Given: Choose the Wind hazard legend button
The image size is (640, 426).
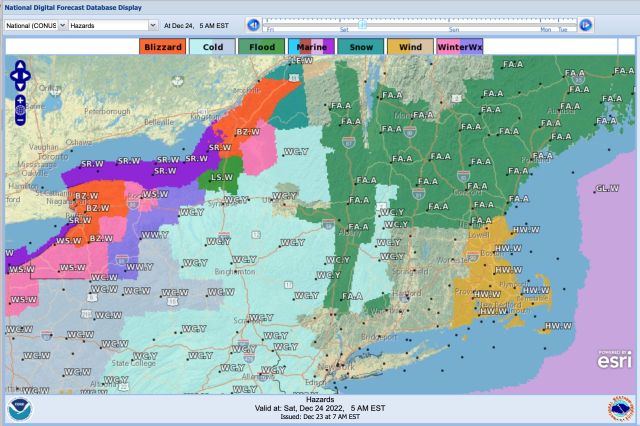Looking at the screenshot, I should click(410, 46).
